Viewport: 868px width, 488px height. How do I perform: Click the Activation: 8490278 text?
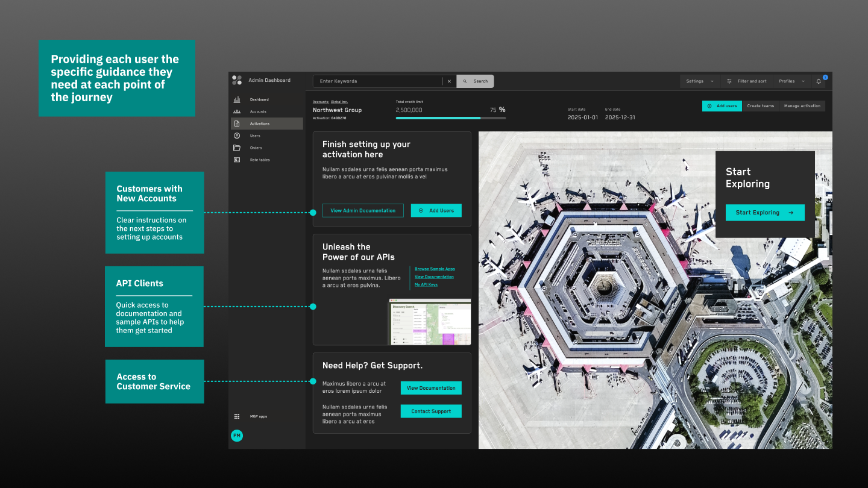pos(329,118)
